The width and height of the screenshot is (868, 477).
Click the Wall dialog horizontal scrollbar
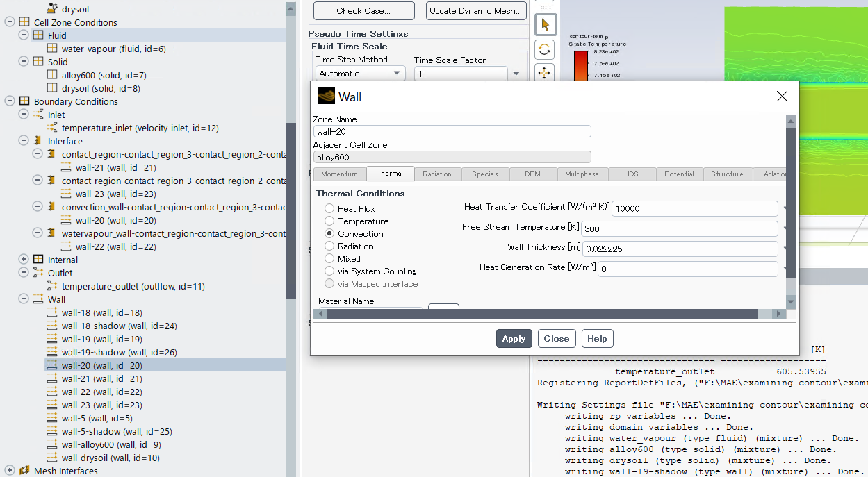543,315
